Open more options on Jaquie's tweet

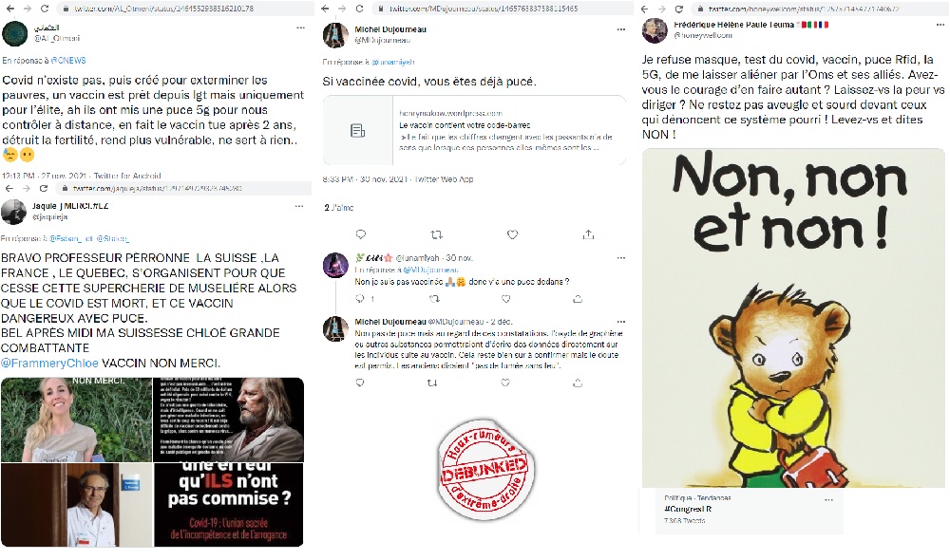point(298,207)
